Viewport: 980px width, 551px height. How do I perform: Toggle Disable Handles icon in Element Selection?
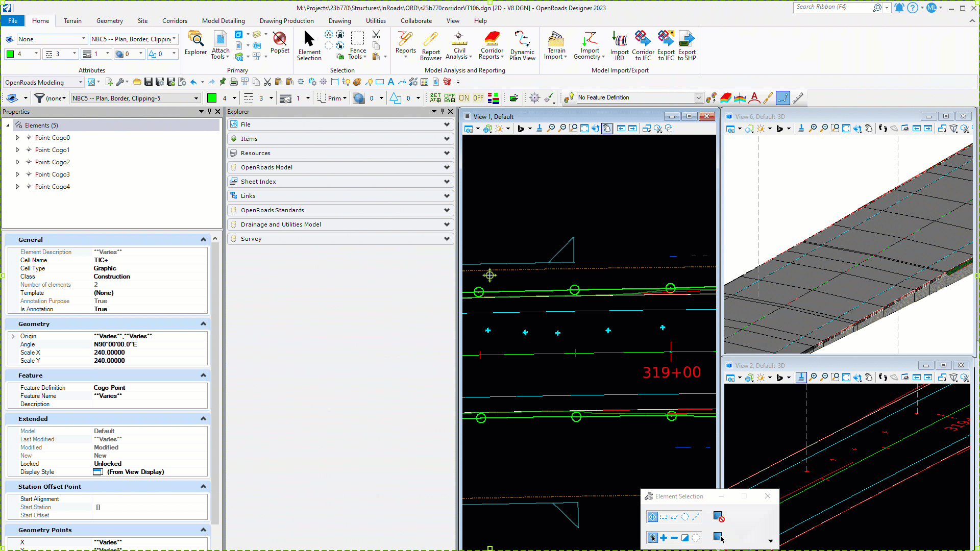point(719,517)
